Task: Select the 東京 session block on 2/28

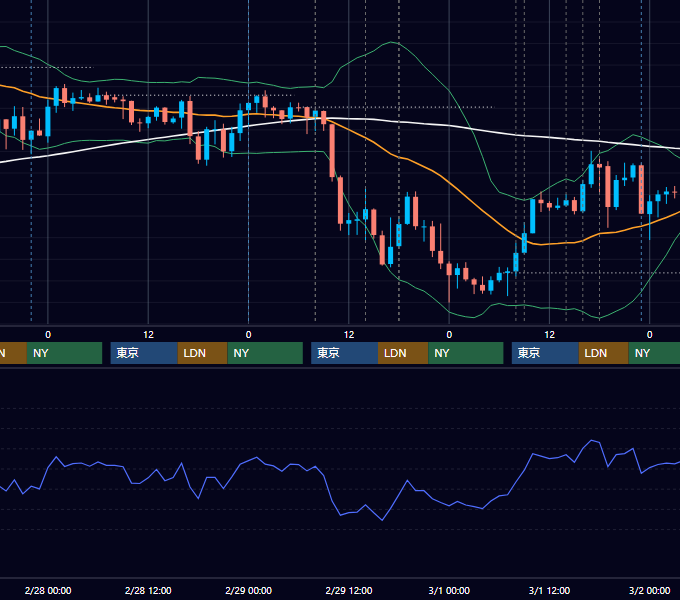Action: pos(144,353)
